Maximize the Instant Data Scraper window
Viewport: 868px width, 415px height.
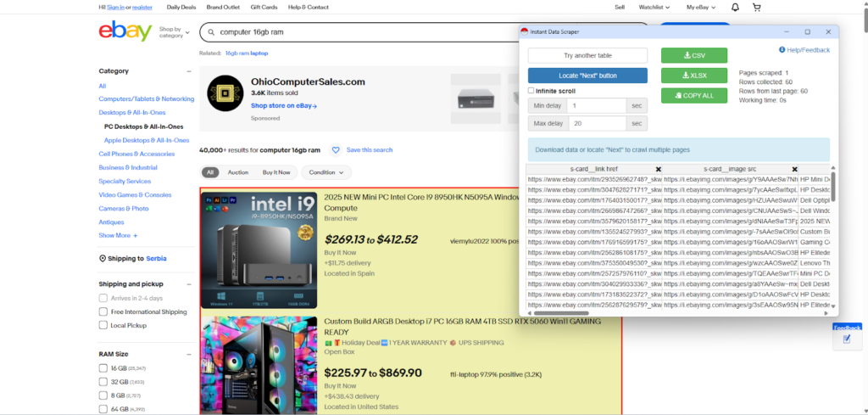[807, 32]
